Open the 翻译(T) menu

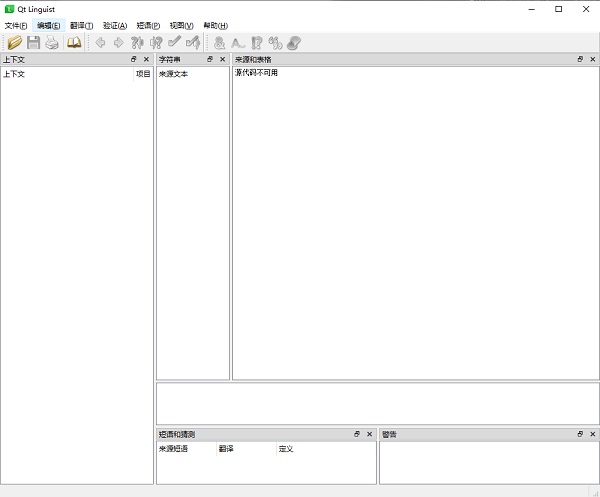[81, 25]
